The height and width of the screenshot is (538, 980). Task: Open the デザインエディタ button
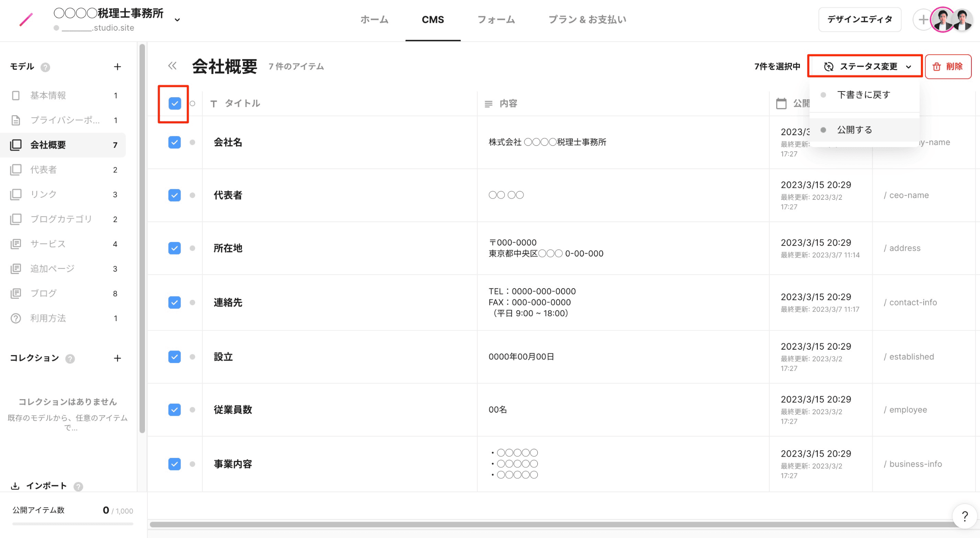(860, 19)
